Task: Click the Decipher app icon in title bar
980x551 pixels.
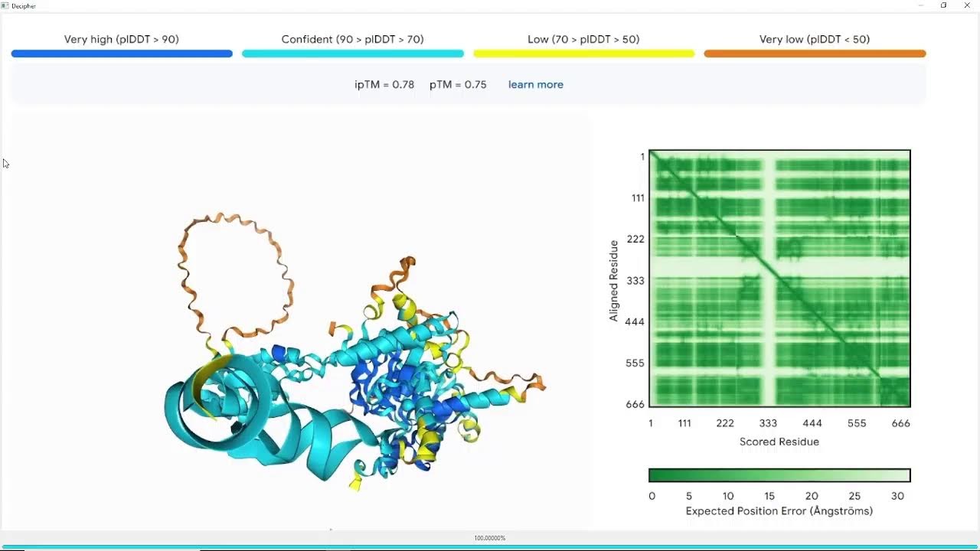Action: pos(5,5)
